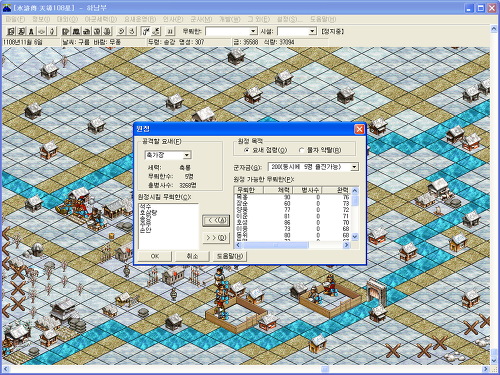Image resolution: width=500 pixels, height=375 pixels.
Task: Click the fourth icon in the main toolbar
Action: click(42, 31)
